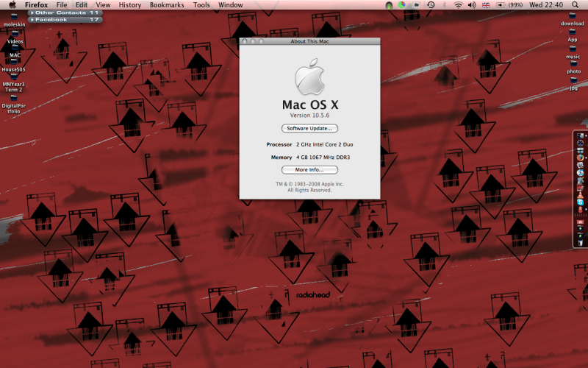
Task: Open the Edit menu
Action: (x=82, y=5)
